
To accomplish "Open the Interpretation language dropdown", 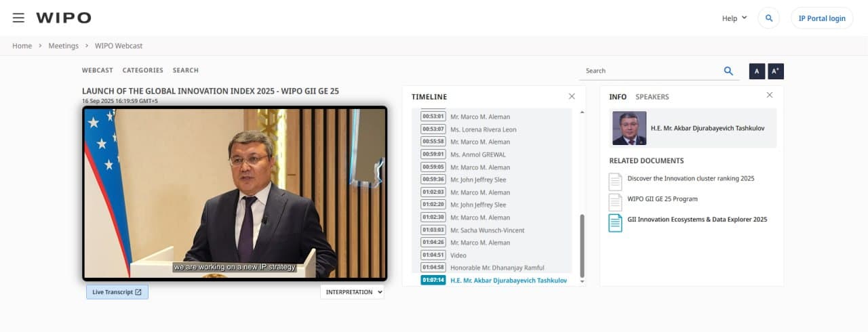I will (352, 292).
